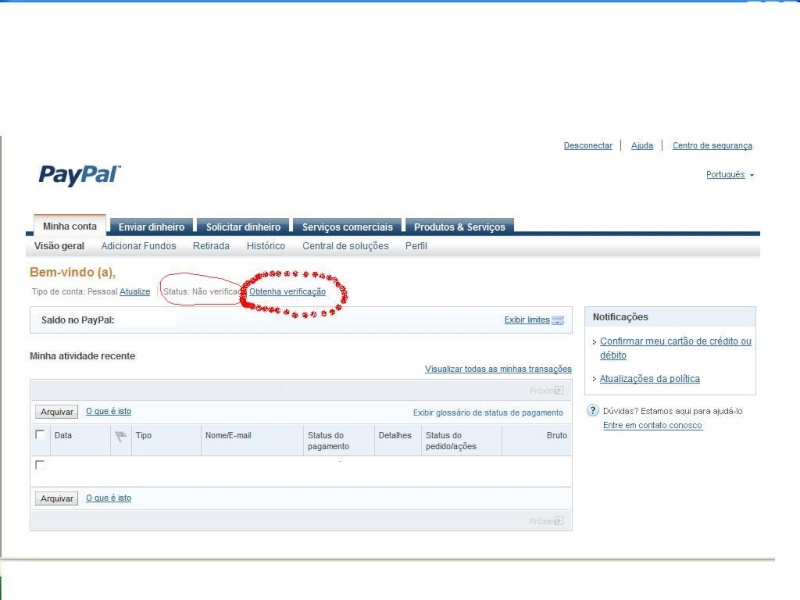Click the Ajuda link
Screen dimensions: 800x600
pos(642,145)
